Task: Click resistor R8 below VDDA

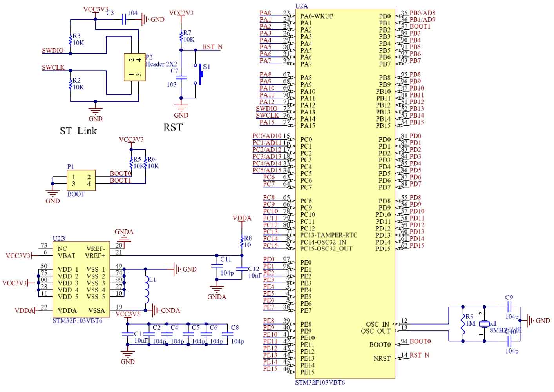Action: pyautogui.click(x=242, y=241)
